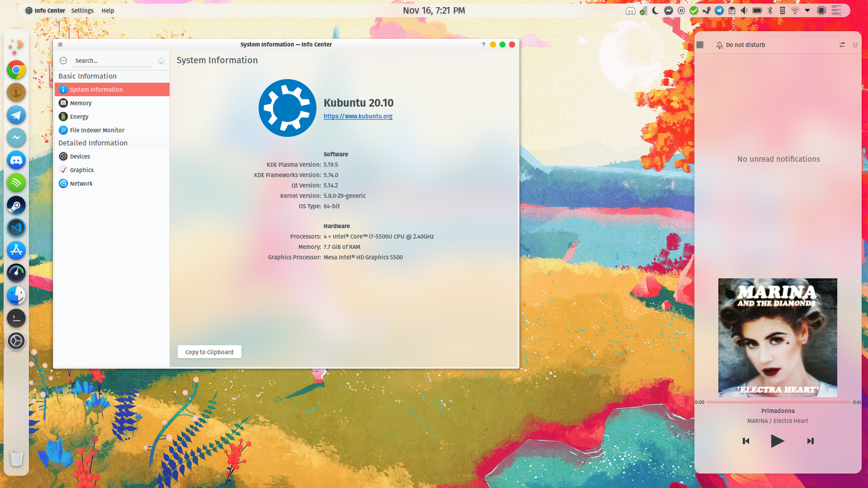The width and height of the screenshot is (868, 488).
Task: Click Copy to Clipboard button
Action: point(209,352)
